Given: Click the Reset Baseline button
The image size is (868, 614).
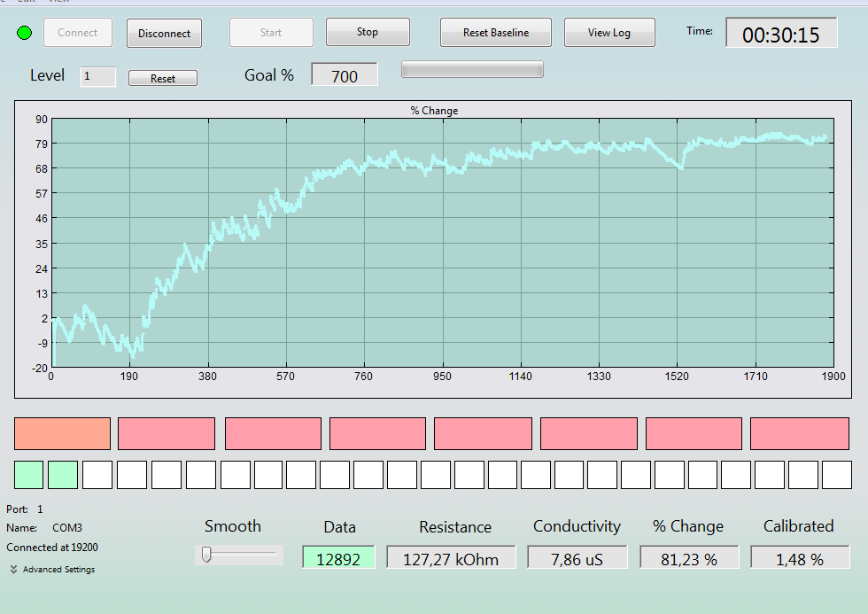Looking at the screenshot, I should 495,33.
